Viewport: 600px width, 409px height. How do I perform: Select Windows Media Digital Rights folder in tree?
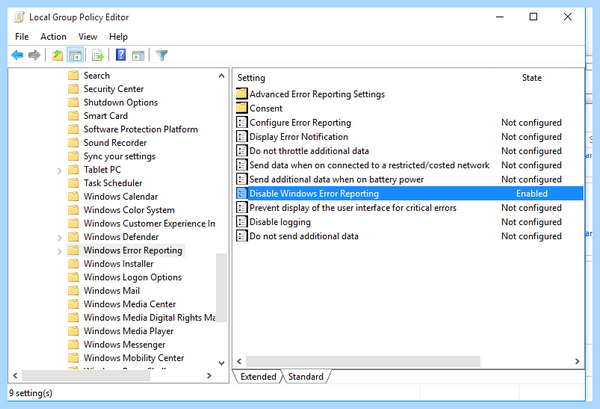pyautogui.click(x=149, y=318)
